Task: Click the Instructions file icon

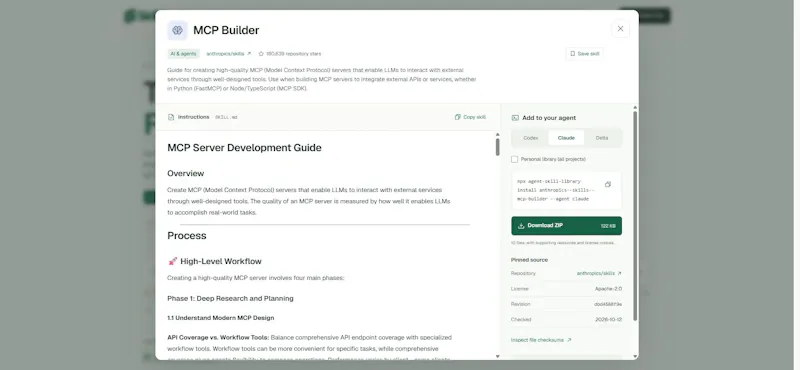Action: [x=171, y=117]
